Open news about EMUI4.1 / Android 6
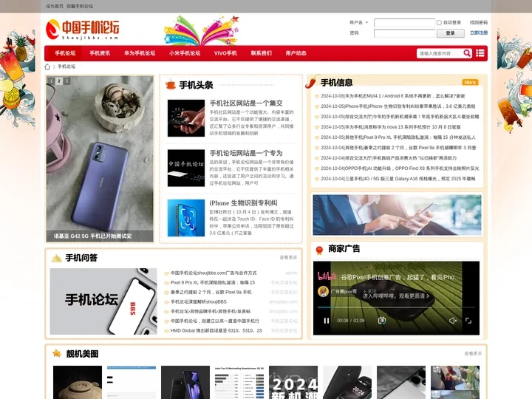The height and width of the screenshot is (399, 532). (392, 96)
